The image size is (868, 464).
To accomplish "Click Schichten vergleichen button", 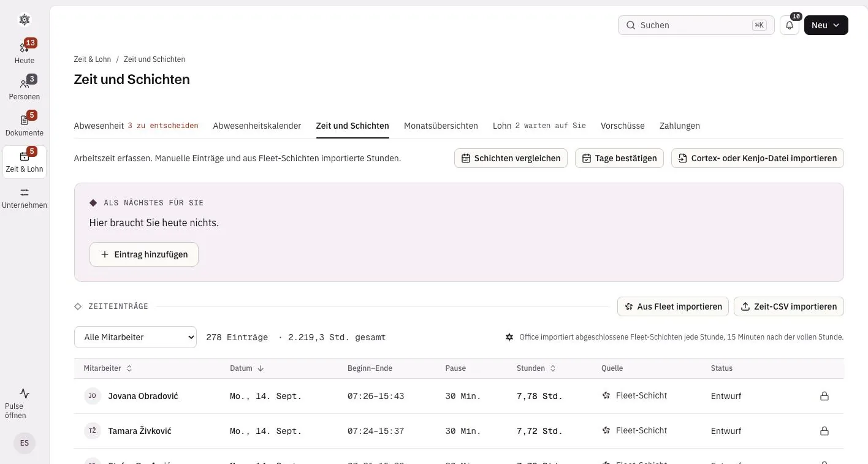I will [x=511, y=158].
